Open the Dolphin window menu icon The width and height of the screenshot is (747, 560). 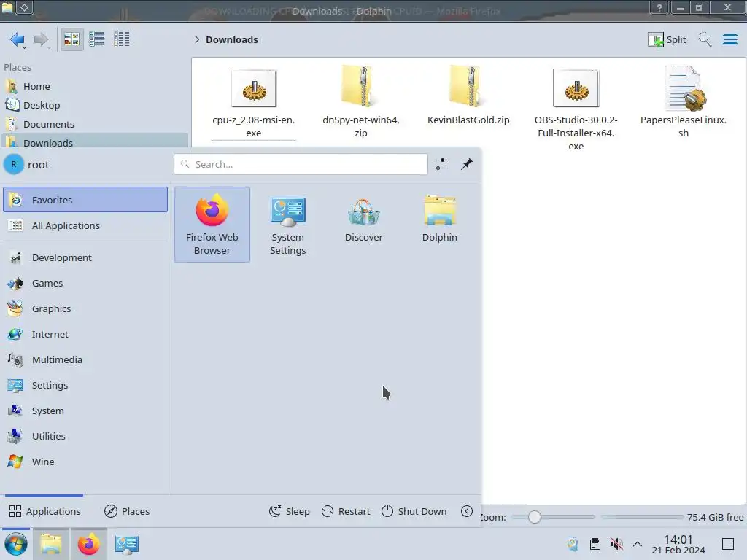coord(7,7)
